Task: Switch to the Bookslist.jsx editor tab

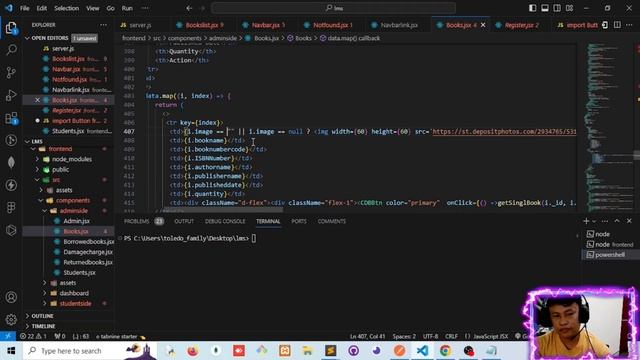Action: [205, 25]
